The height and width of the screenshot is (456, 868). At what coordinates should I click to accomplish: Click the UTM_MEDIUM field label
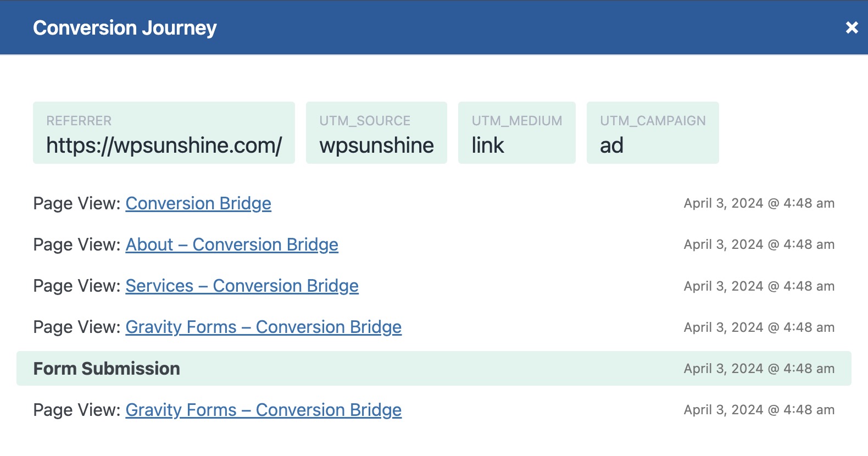[x=516, y=120]
